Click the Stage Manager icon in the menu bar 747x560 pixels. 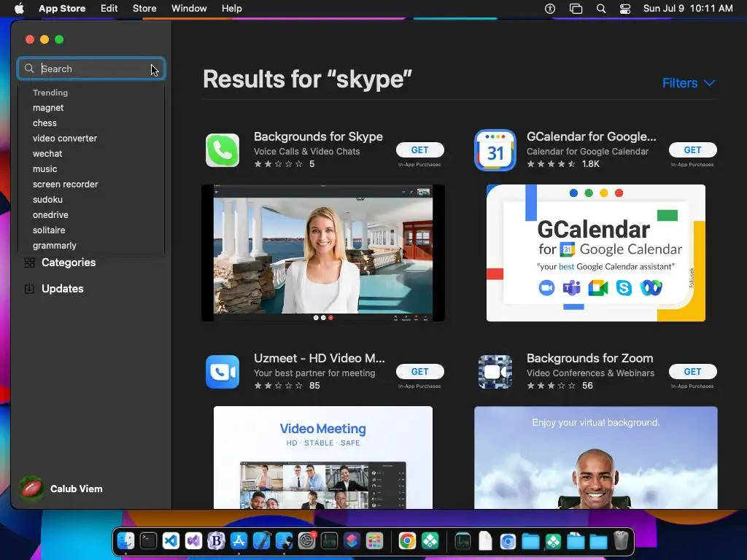coord(576,9)
